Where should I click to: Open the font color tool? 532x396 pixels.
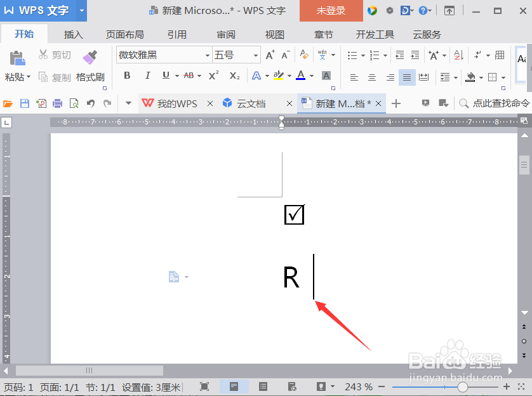300,76
